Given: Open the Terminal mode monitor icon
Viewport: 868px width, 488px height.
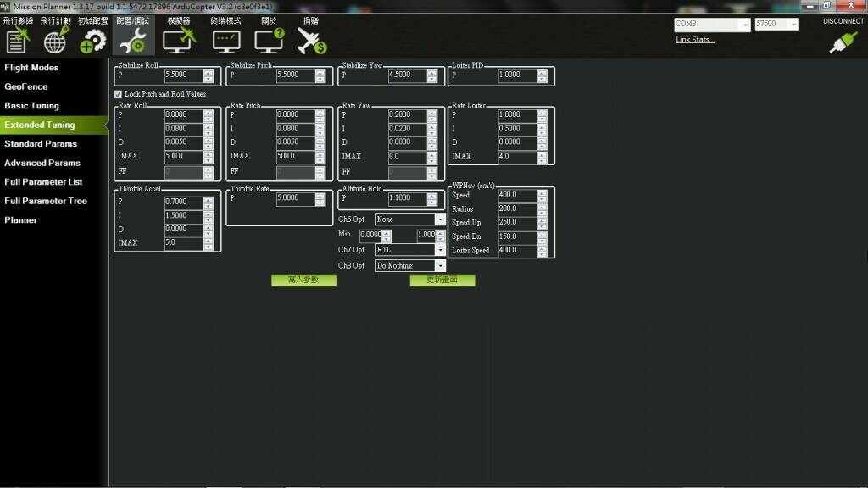Looking at the screenshot, I should [x=225, y=40].
